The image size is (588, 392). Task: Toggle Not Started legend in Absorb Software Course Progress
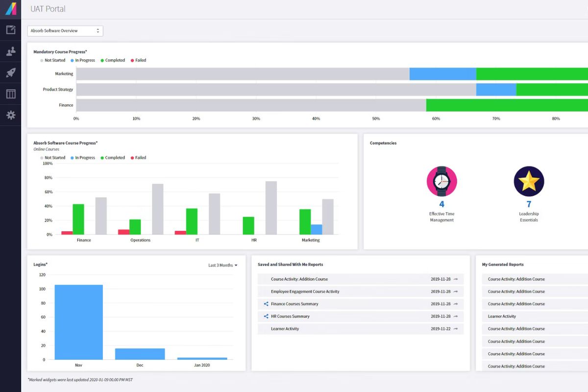(52, 158)
